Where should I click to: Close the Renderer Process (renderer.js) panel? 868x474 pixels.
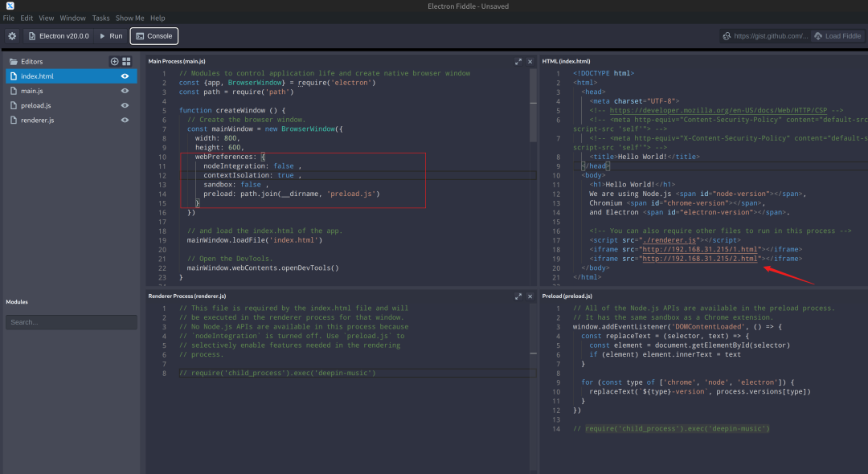coord(530,296)
